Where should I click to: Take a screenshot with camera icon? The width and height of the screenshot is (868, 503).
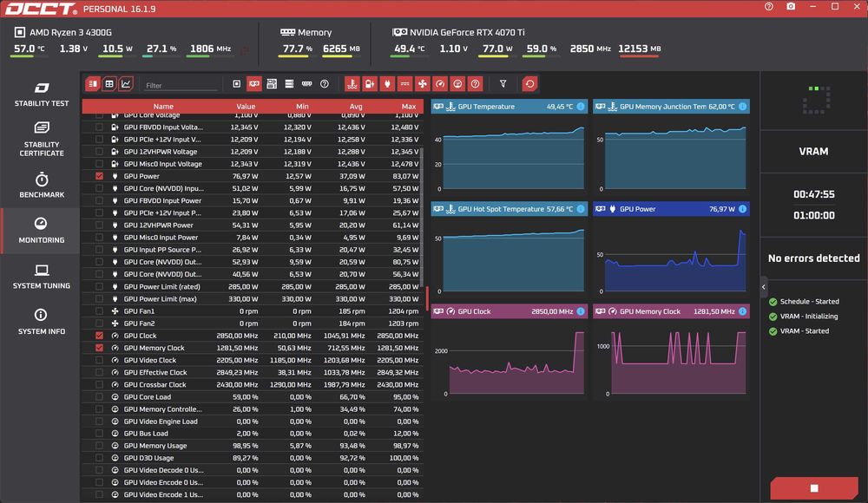click(x=791, y=7)
